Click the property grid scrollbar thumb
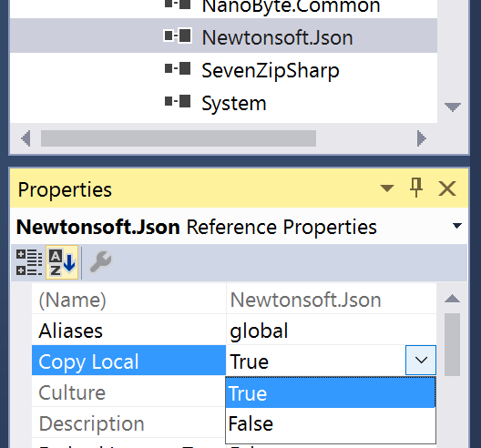Viewport: 481px width, 448px height. tap(452, 344)
